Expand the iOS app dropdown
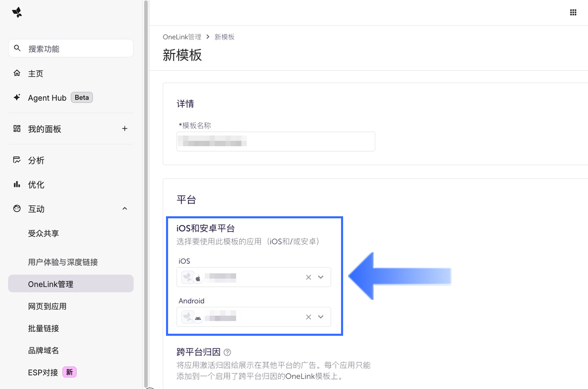Screen dimensions: 588x389 pyautogui.click(x=321, y=277)
